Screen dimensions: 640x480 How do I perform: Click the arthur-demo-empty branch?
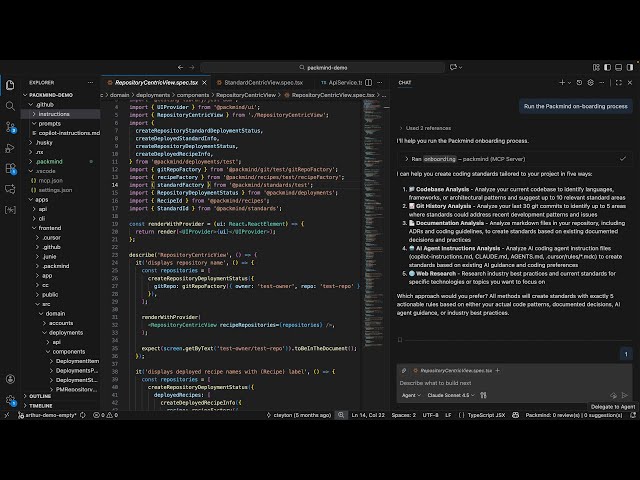click(x=47, y=415)
